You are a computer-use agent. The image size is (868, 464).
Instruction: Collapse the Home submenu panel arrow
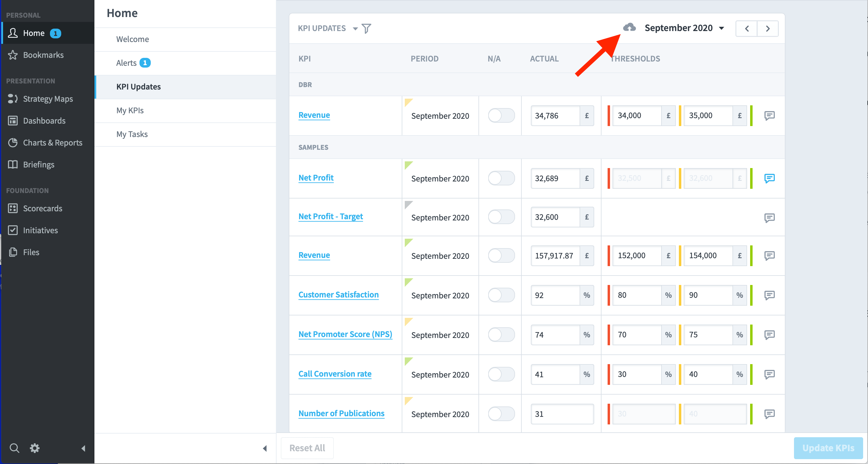click(265, 448)
